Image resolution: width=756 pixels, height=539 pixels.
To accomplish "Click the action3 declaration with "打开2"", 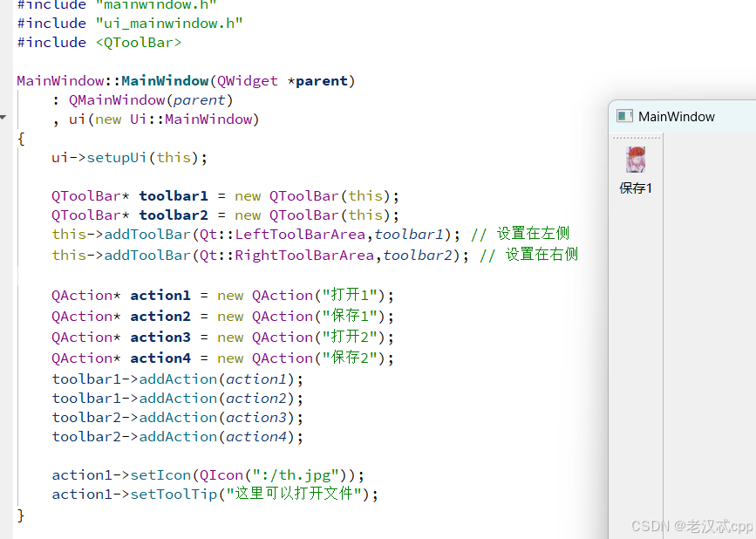I will tap(222, 337).
